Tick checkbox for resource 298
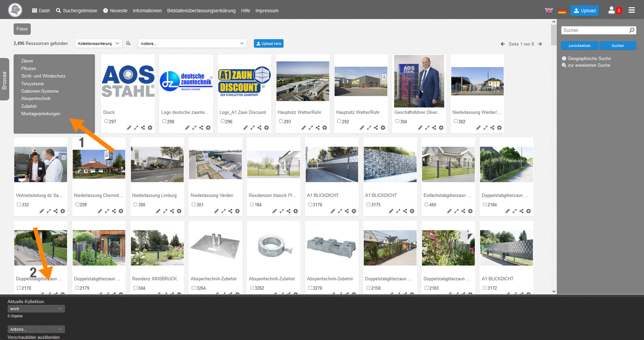 [x=164, y=121]
